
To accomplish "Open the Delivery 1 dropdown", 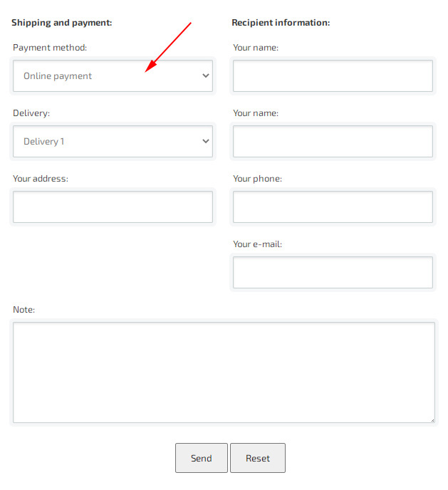I will click(113, 142).
